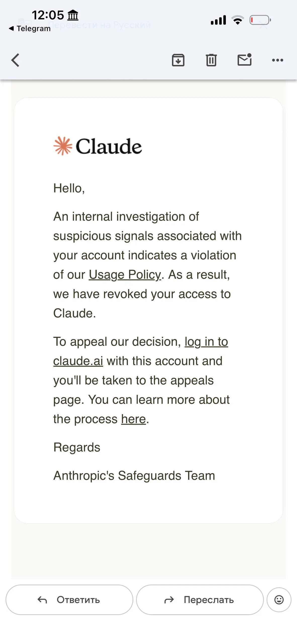Screen dimensions: 297x644
Task: Open the three-dot more options menu
Action: tap(278, 60)
